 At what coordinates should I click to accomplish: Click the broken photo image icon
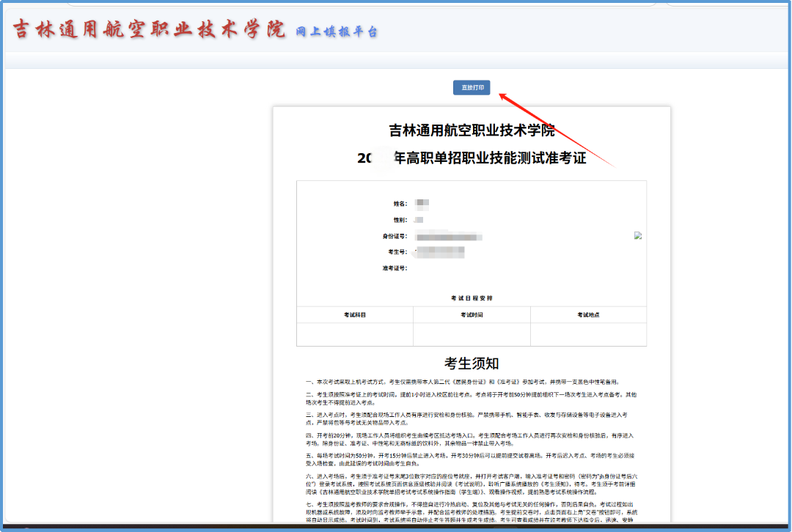click(638, 235)
